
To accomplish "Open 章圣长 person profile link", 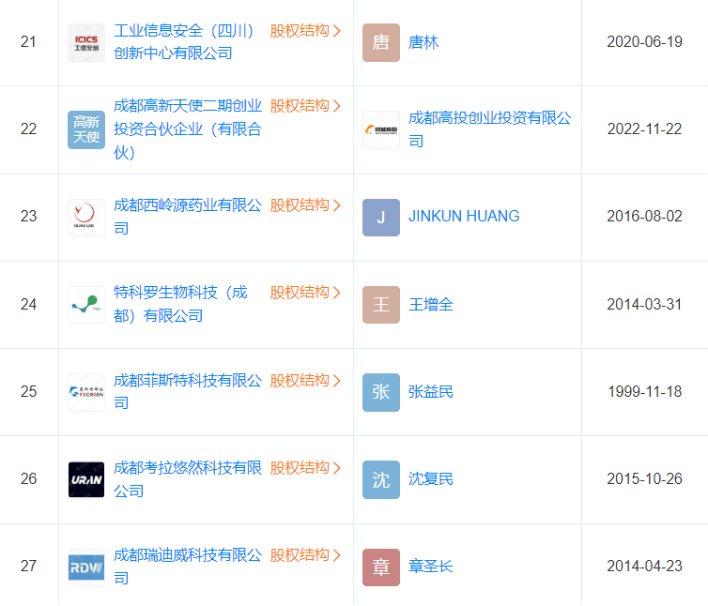I will (x=431, y=566).
